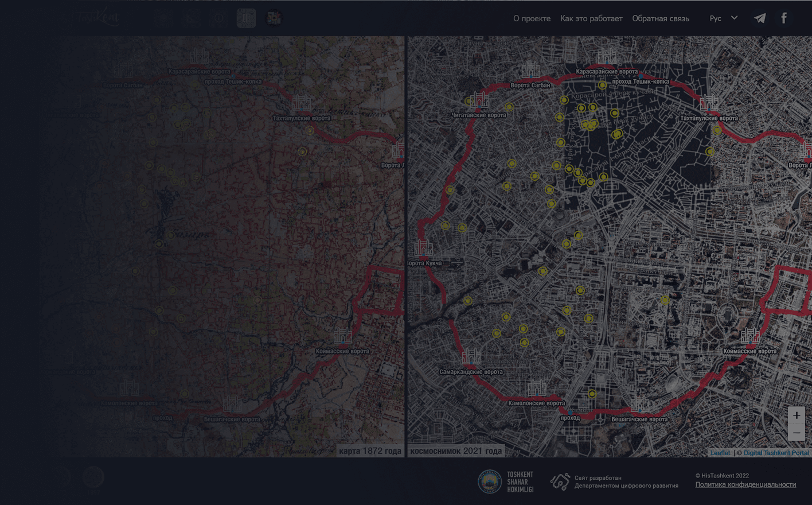
Task: Click the info icon in the toolbar
Action: (219, 18)
